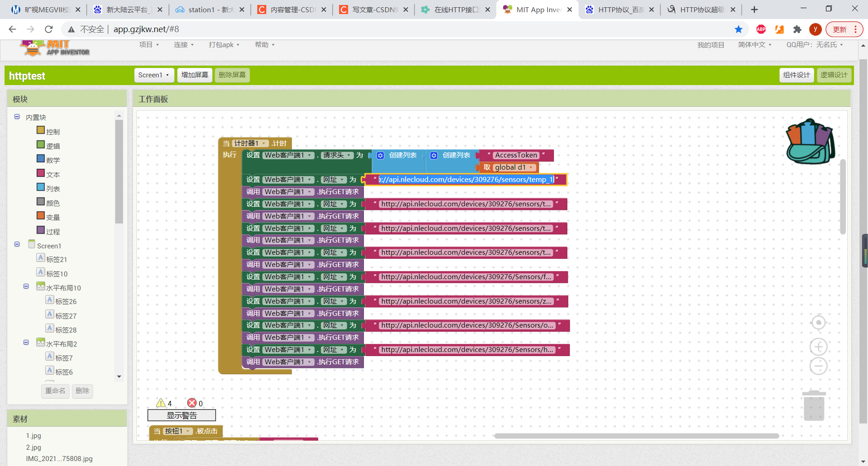Collapse the 水平布局2 tree node
Viewport: 868px width, 466px height.
click(x=26, y=342)
